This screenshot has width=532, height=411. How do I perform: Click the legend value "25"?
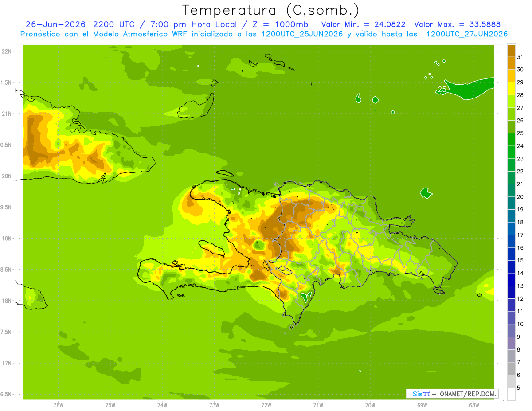point(520,133)
